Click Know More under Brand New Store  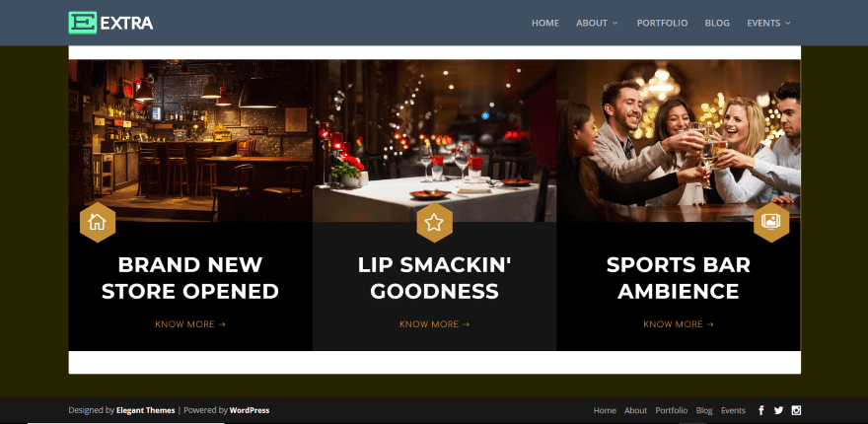click(x=190, y=324)
